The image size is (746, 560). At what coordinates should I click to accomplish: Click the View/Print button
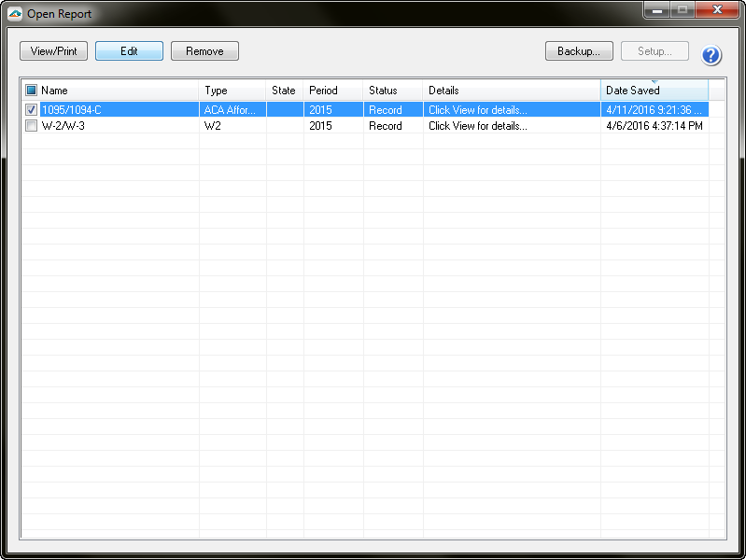point(54,51)
